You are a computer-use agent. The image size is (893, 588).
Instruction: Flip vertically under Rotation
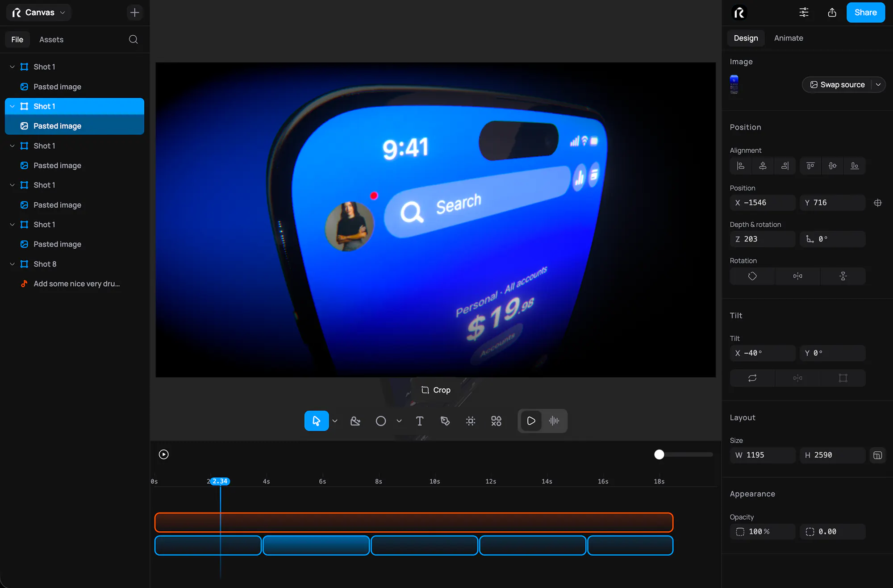(x=843, y=276)
